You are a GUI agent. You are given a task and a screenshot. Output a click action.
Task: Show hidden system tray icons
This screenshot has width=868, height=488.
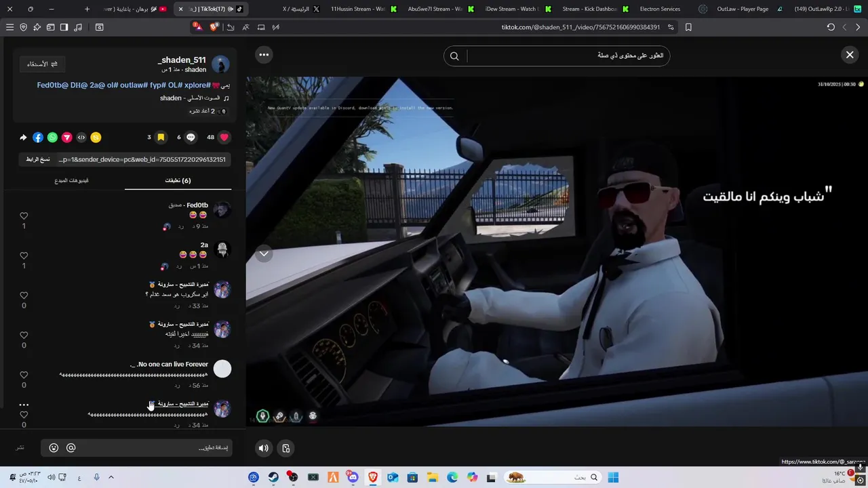[111, 477]
